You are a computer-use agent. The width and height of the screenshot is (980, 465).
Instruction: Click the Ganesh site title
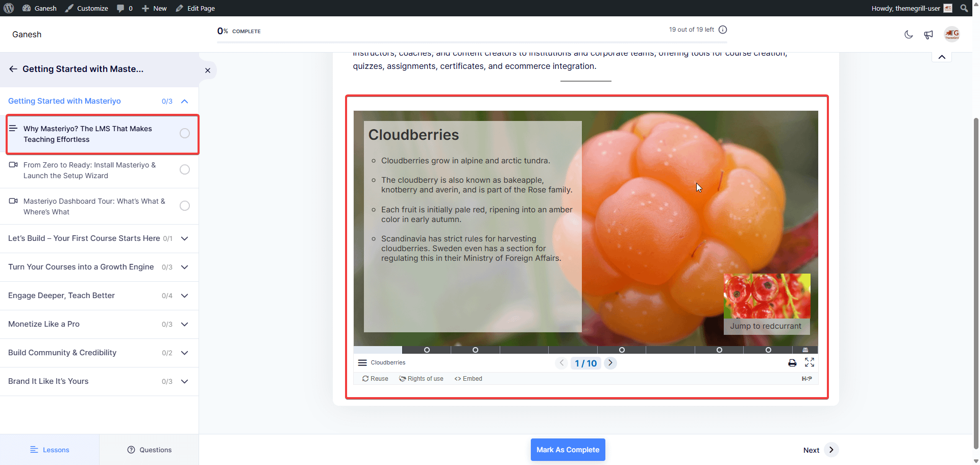[x=27, y=34]
